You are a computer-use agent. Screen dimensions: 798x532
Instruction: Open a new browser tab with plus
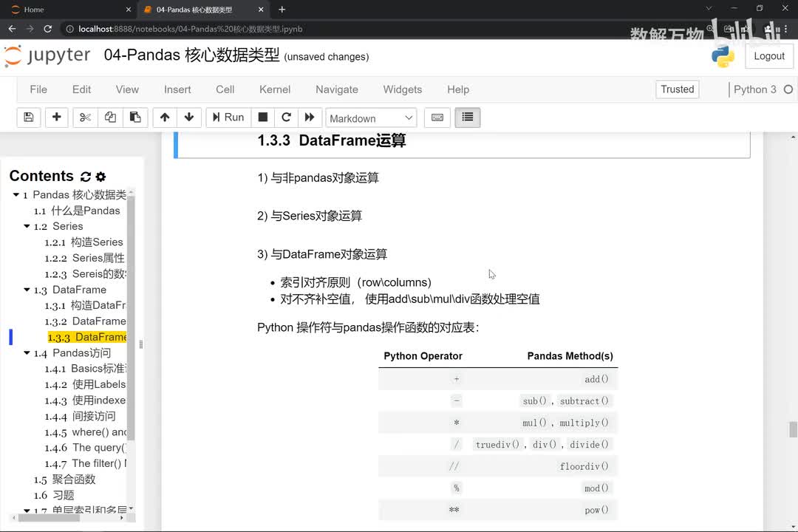282,9
